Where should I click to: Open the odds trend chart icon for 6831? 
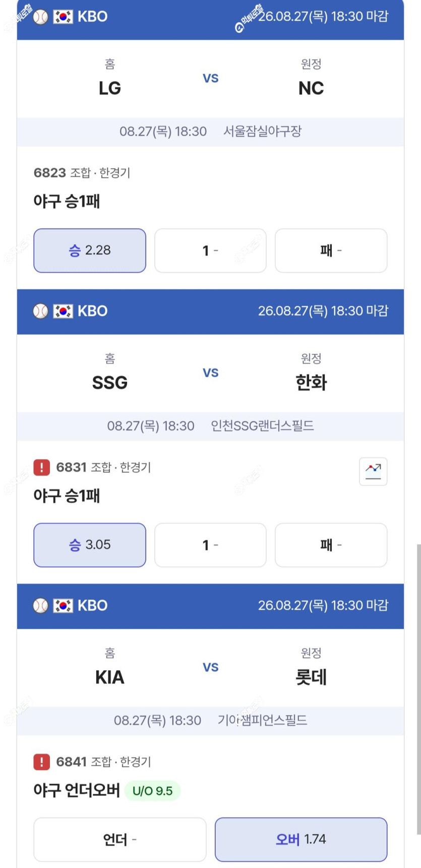tap(373, 471)
